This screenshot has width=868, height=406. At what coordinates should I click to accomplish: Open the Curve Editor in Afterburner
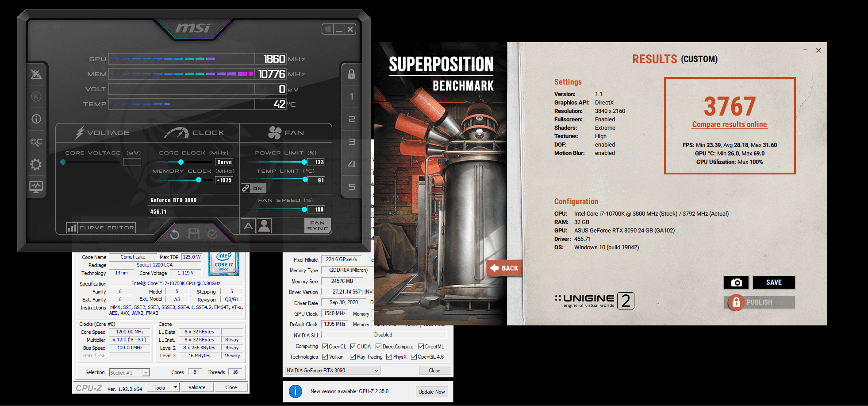[101, 228]
